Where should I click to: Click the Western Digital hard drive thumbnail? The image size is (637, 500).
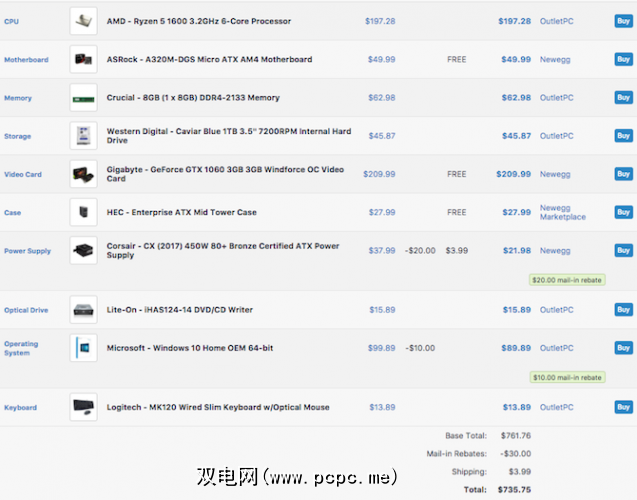click(84, 136)
